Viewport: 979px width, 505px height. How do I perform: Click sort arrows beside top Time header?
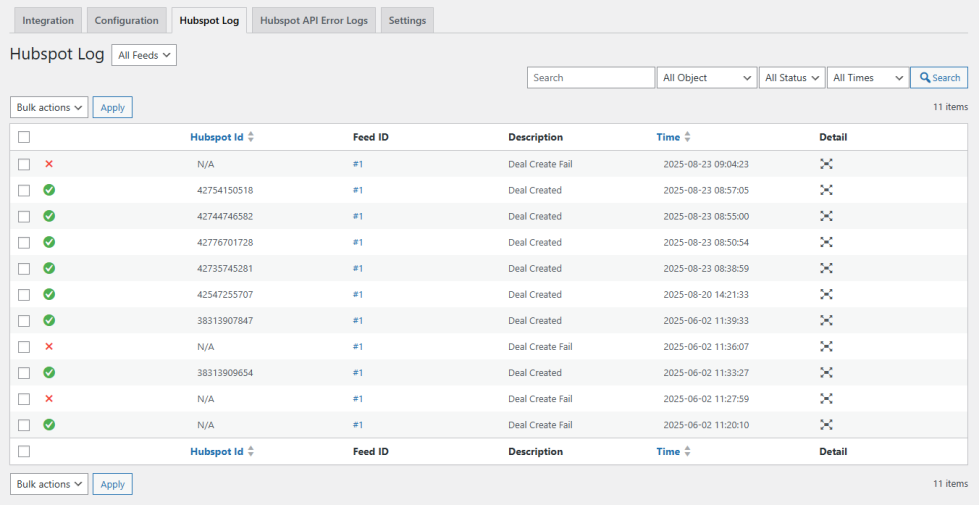687,137
